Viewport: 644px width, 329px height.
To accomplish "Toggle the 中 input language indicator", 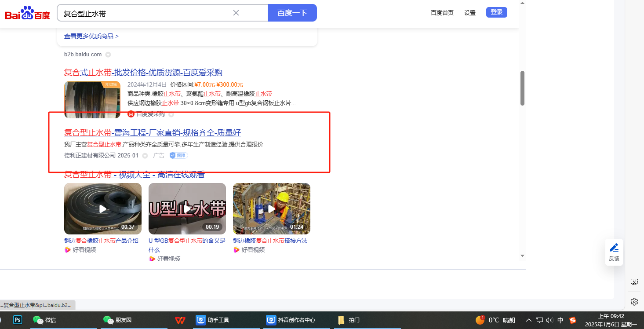I will 560,320.
